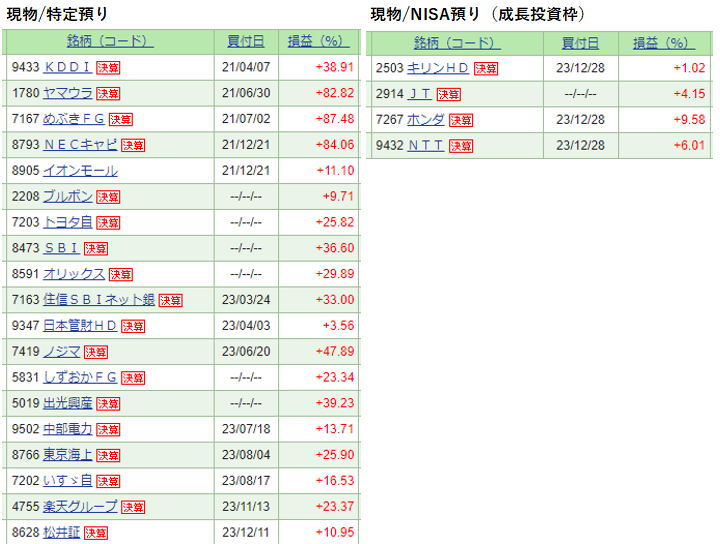Click the 決算 icon beside 日本管財HD

tap(133, 326)
